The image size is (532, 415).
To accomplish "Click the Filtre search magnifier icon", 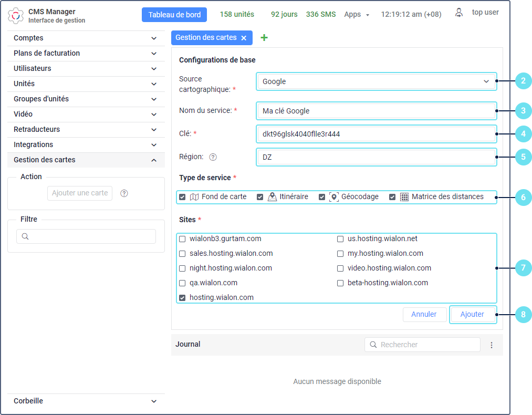I will point(25,236).
